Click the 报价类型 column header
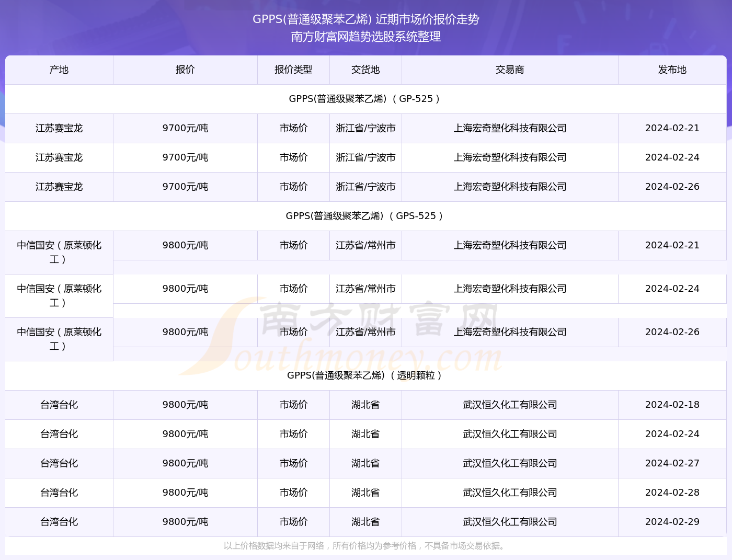The height and width of the screenshot is (560, 732). [x=293, y=70]
